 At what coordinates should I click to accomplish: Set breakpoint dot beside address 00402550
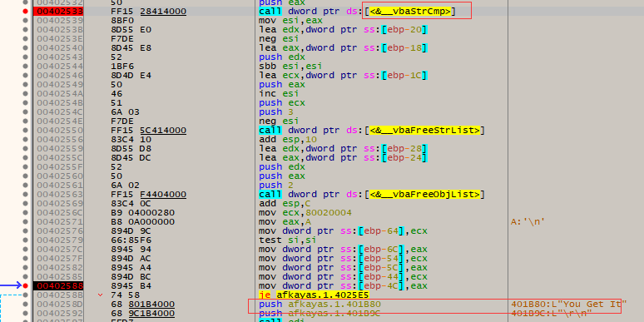26,131
